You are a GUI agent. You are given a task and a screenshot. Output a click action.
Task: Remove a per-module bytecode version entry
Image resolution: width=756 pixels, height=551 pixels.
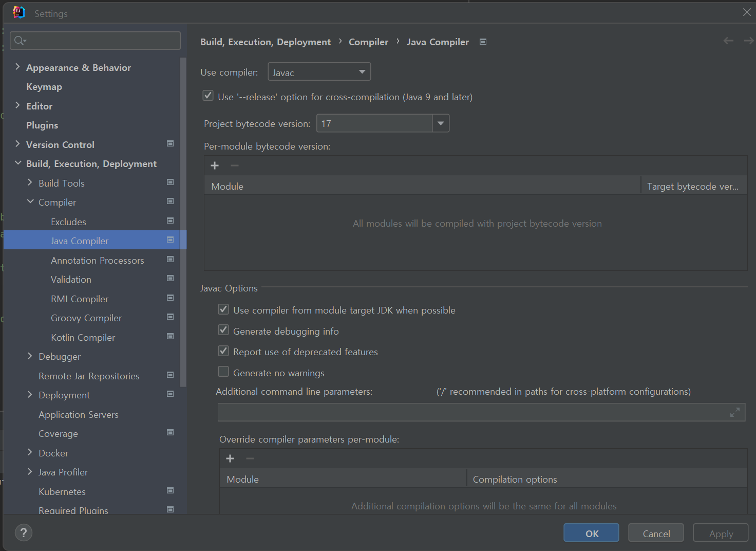(235, 166)
